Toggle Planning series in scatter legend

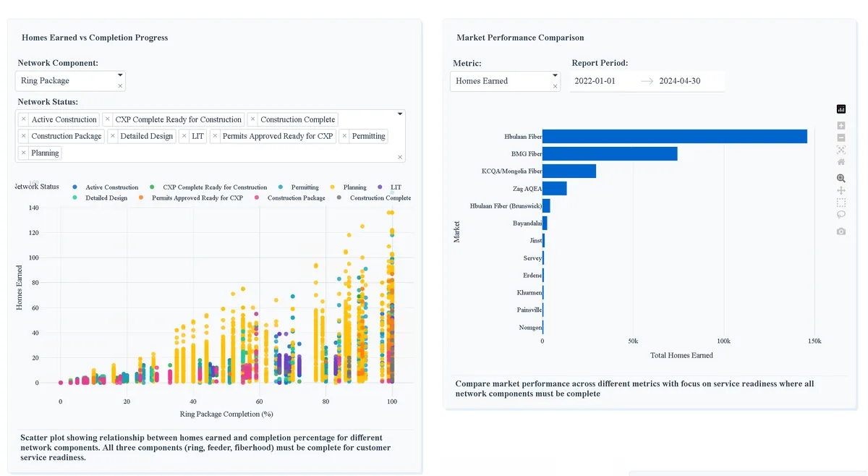(x=349, y=187)
